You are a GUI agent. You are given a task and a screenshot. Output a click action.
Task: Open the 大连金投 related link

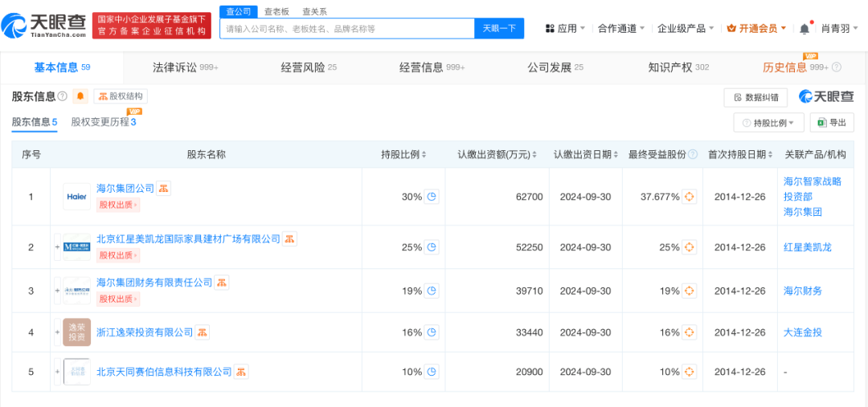point(803,332)
